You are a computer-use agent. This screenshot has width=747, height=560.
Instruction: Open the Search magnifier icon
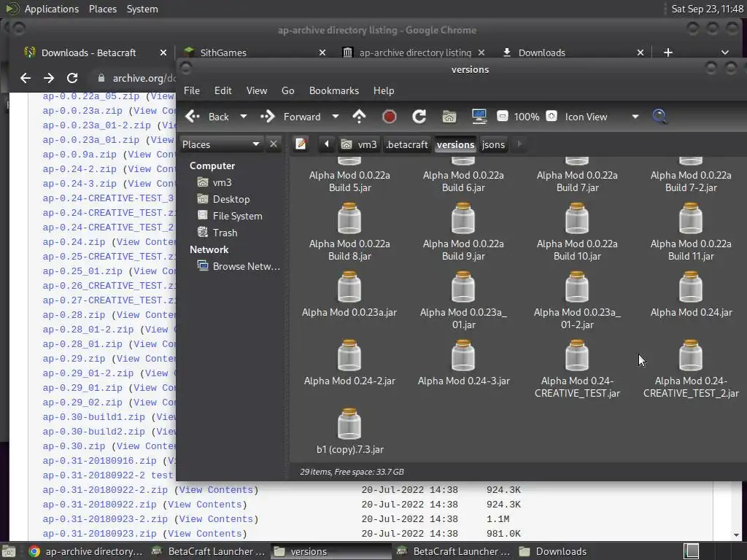click(659, 117)
